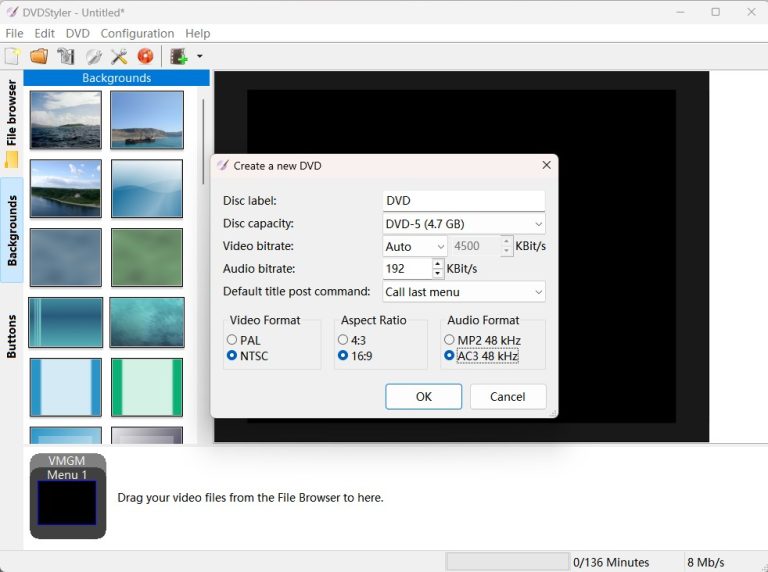This screenshot has width=768, height=572.
Task: Switch to the Backgrounds side tab
Action: 12,230
